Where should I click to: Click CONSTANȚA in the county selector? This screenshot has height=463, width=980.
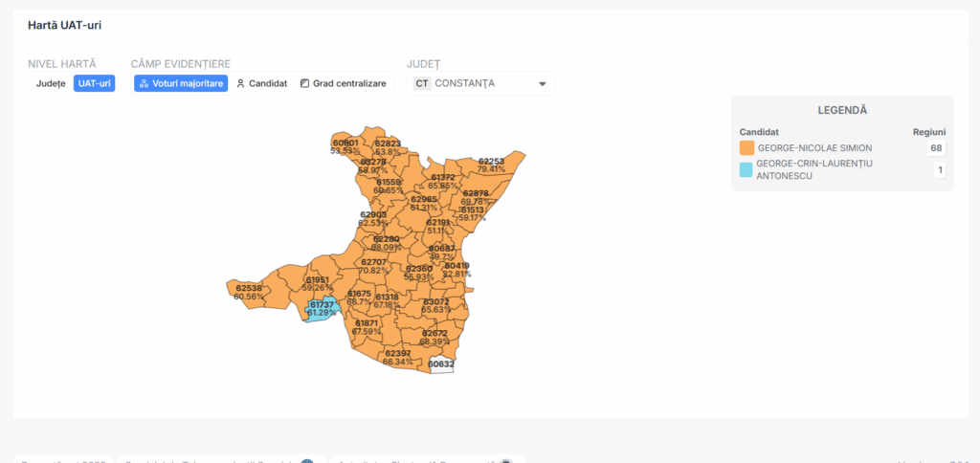coord(465,83)
